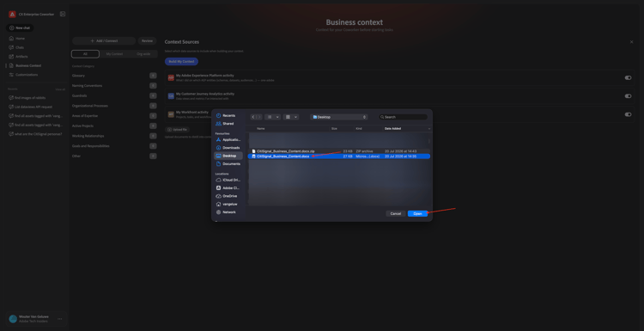
Task: Click the OneDrive cloud icon
Action: click(218, 196)
